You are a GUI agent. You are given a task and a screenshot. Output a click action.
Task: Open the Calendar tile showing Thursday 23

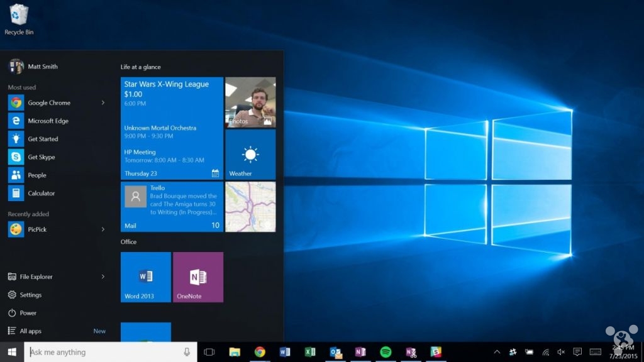tap(172, 128)
